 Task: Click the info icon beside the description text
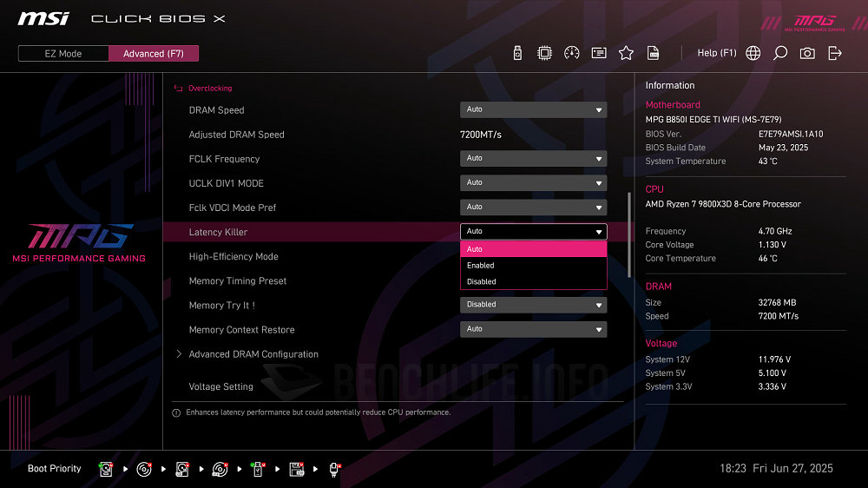(x=176, y=412)
